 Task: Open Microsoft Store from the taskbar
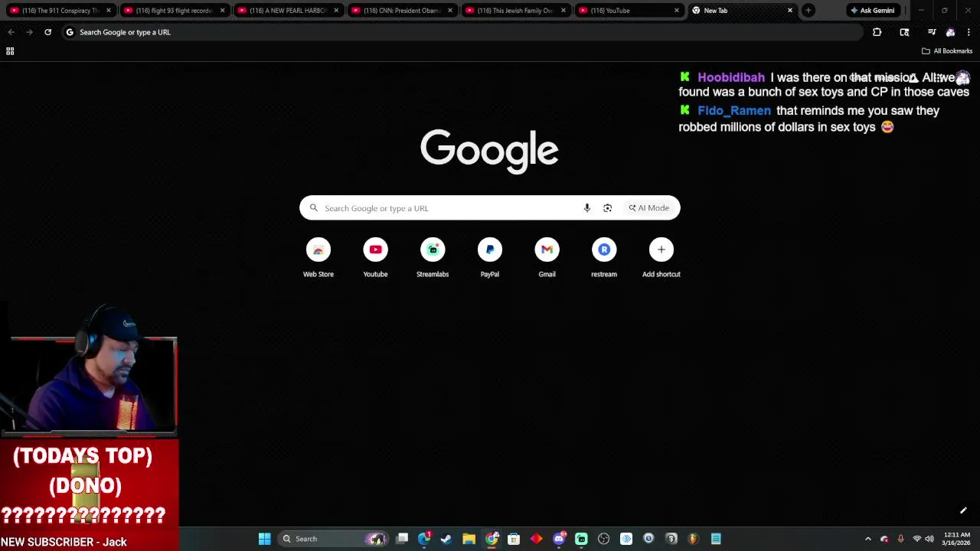click(x=514, y=539)
